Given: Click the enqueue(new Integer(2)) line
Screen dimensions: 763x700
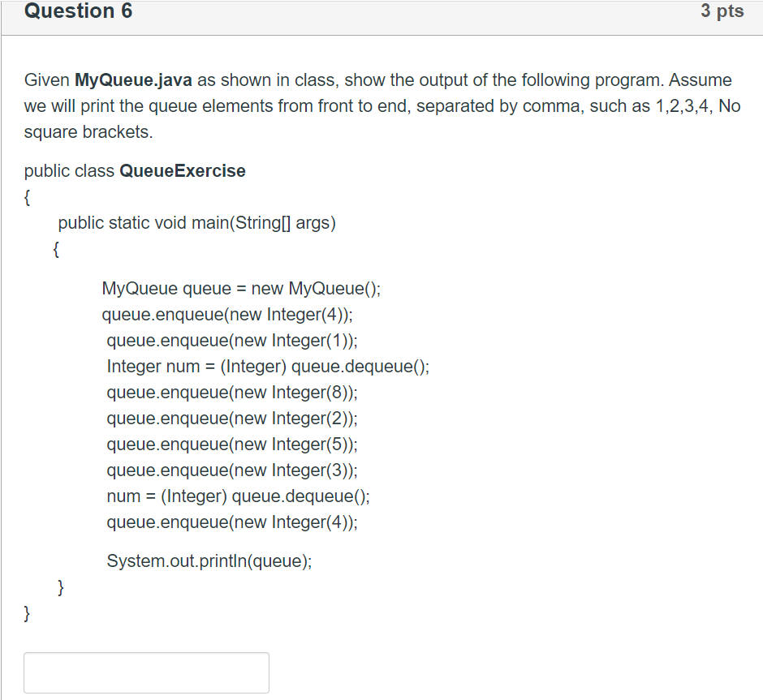Looking at the screenshot, I should (x=231, y=418).
